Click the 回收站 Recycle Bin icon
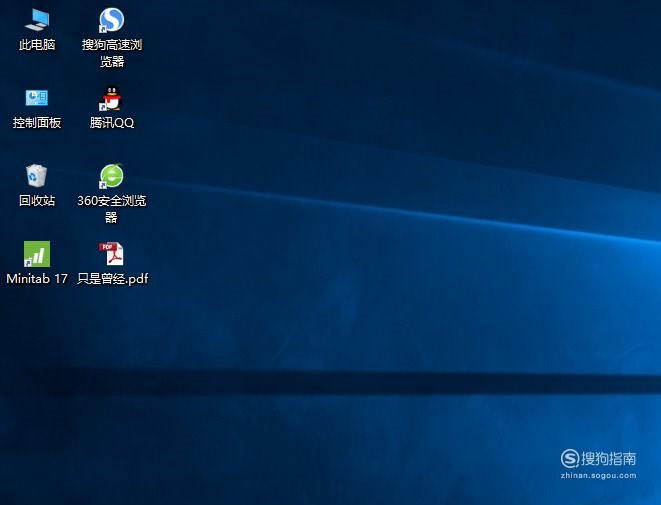The image size is (661, 505). (36, 175)
